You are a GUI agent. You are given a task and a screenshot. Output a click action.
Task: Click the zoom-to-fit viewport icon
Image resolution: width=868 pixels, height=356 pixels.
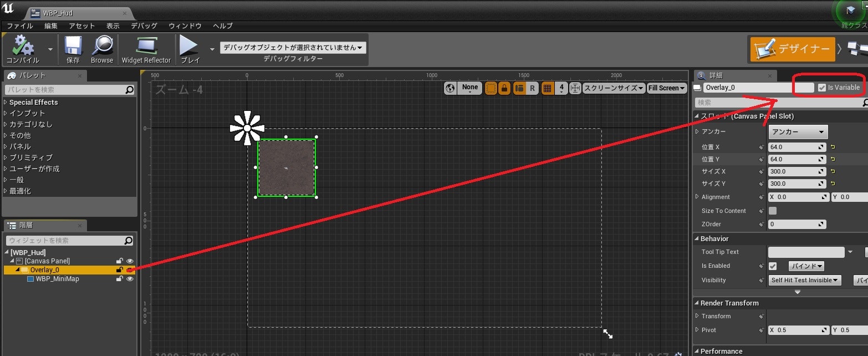pos(575,88)
